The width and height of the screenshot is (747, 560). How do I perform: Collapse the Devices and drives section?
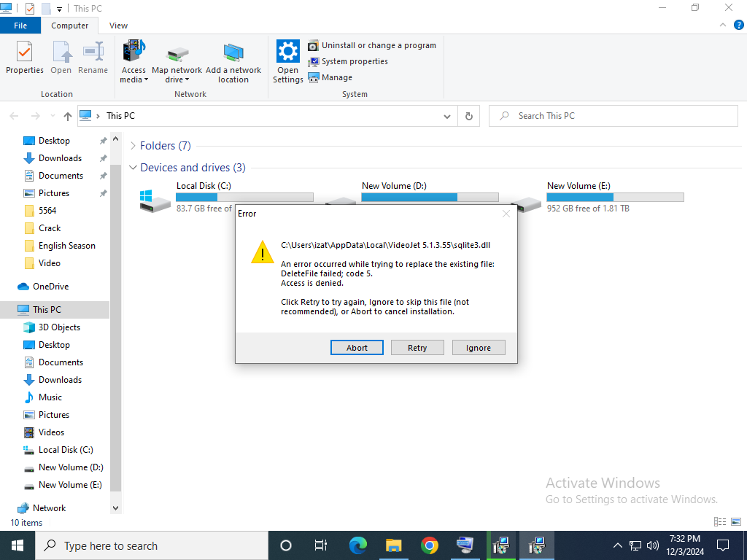pyautogui.click(x=133, y=168)
